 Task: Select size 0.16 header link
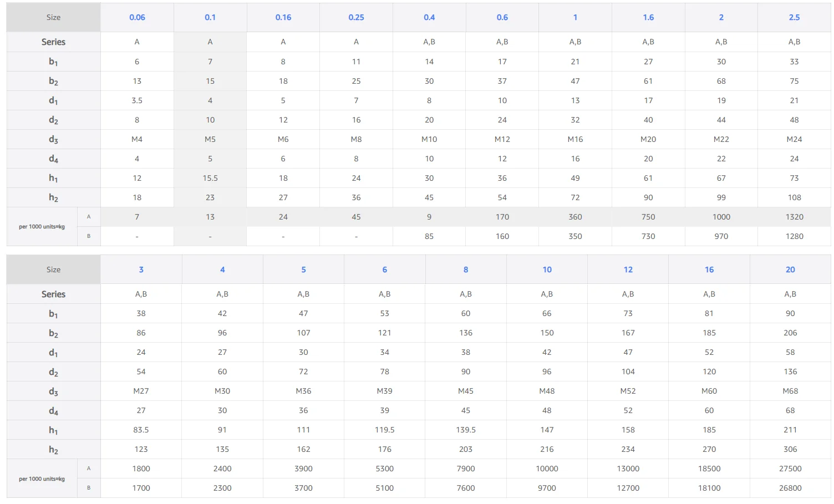283,17
